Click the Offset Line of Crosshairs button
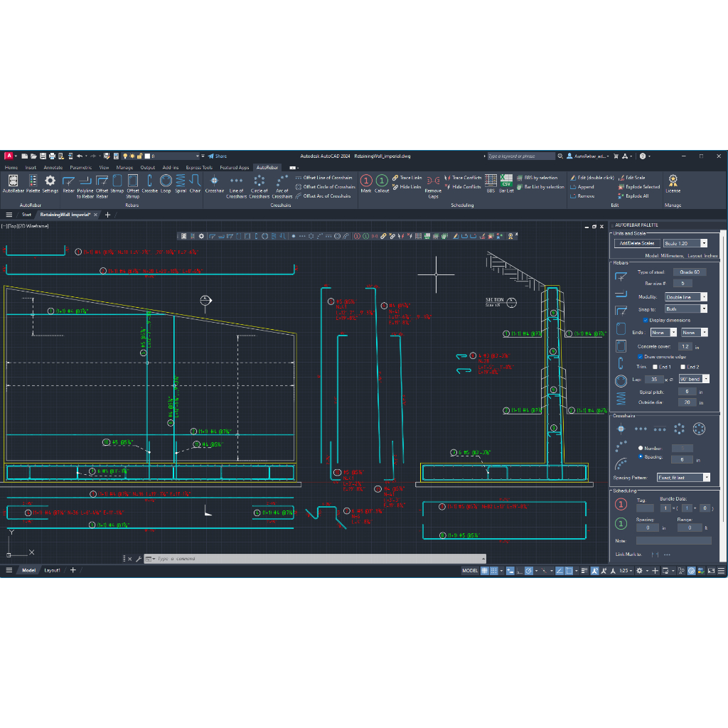Image resolution: width=728 pixels, height=728 pixels. [x=324, y=178]
